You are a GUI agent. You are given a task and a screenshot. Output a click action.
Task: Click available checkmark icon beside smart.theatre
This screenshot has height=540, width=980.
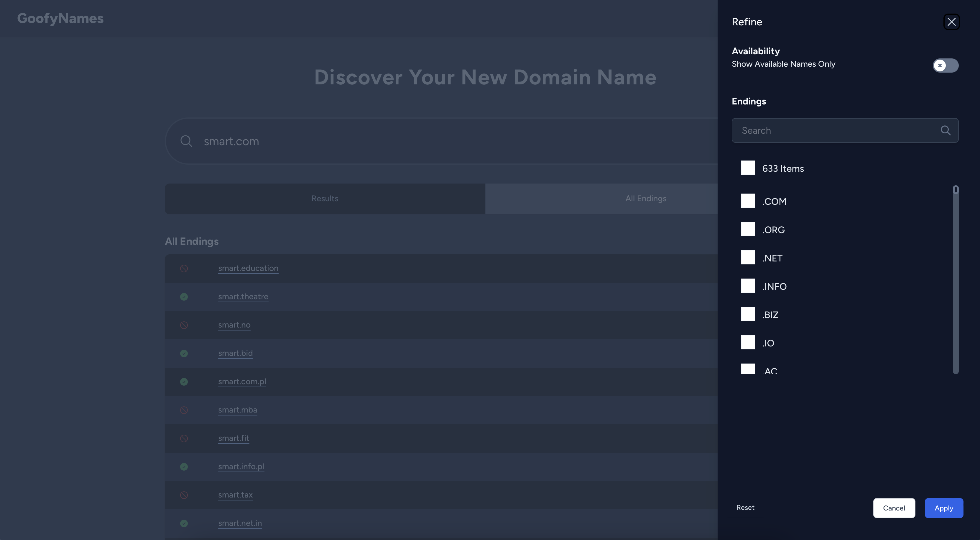184,297
